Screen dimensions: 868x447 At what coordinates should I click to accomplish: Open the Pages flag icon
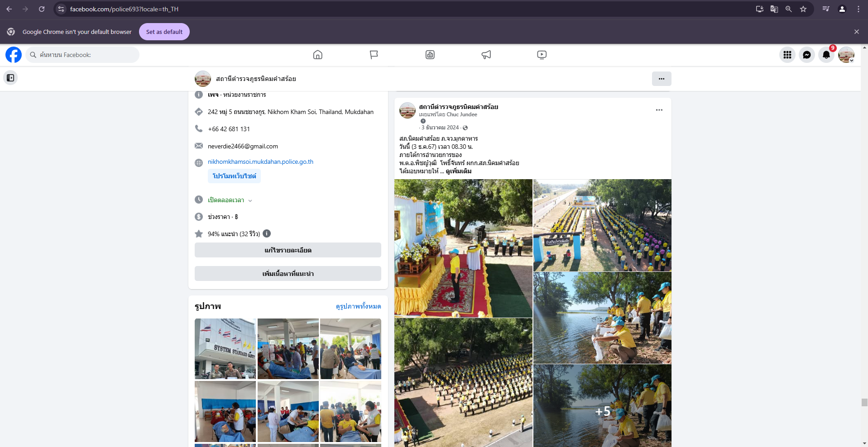click(x=374, y=55)
